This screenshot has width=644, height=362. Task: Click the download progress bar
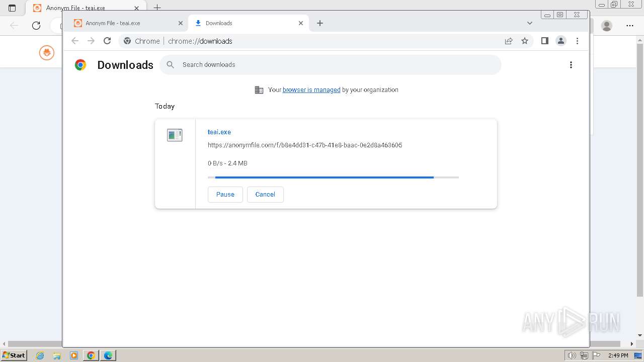tap(333, 177)
